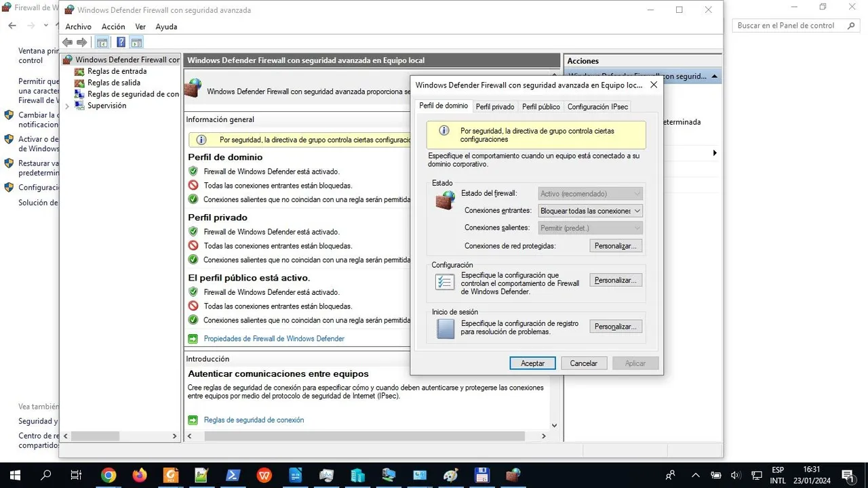Click the left arrow of the center pane horizontal scrollbar
Image resolution: width=868 pixels, height=488 pixels.
pyautogui.click(x=189, y=436)
